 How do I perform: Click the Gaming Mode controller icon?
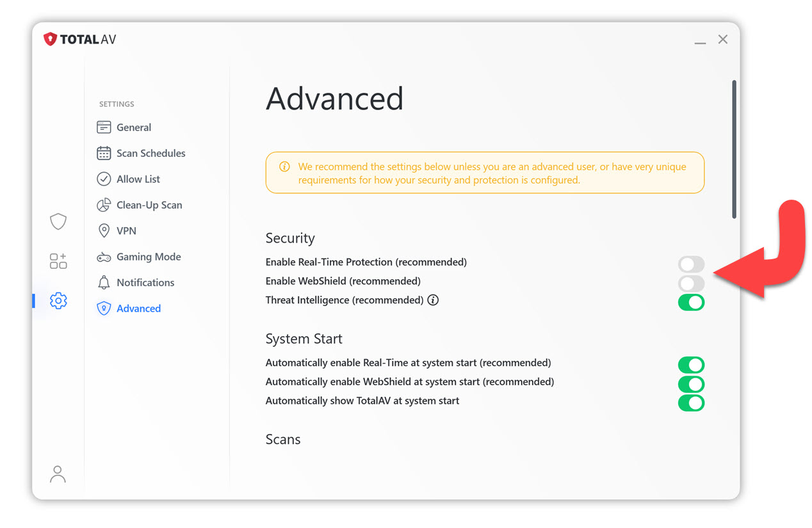tap(104, 257)
